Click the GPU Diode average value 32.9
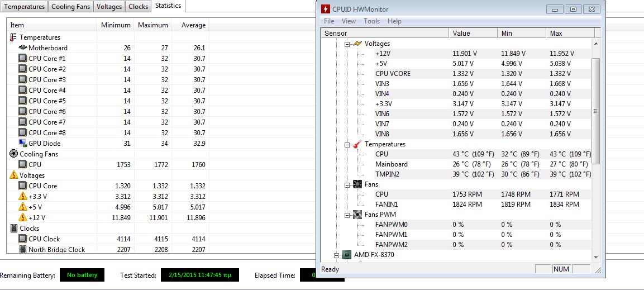644x290 pixels. 199,144
